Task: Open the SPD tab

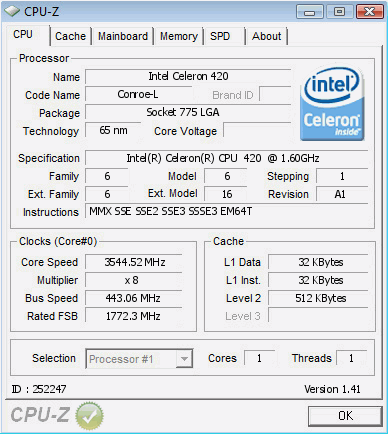Action: (220, 36)
